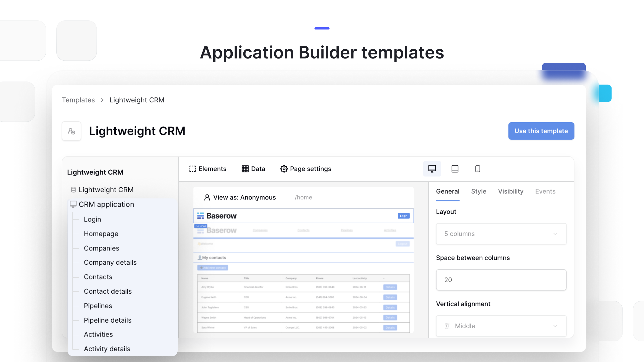Click the CRM application monitor icon
Viewport: 644px width, 362px height.
[x=73, y=204]
